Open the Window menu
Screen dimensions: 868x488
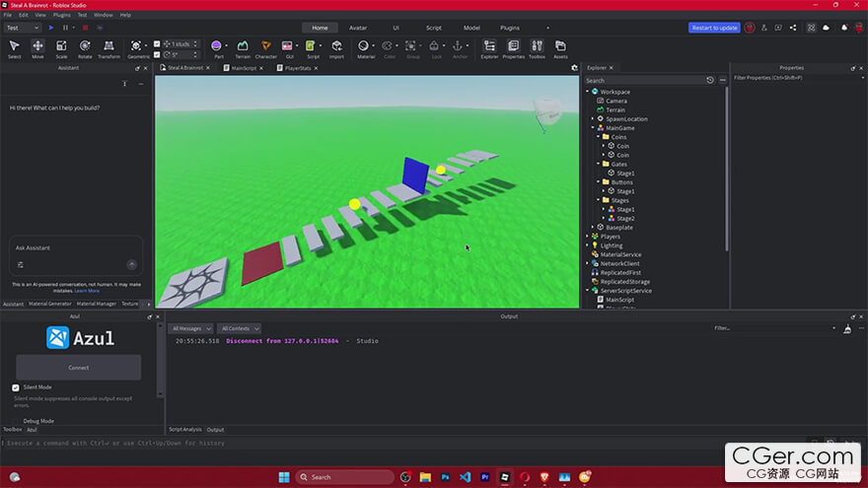(103, 15)
